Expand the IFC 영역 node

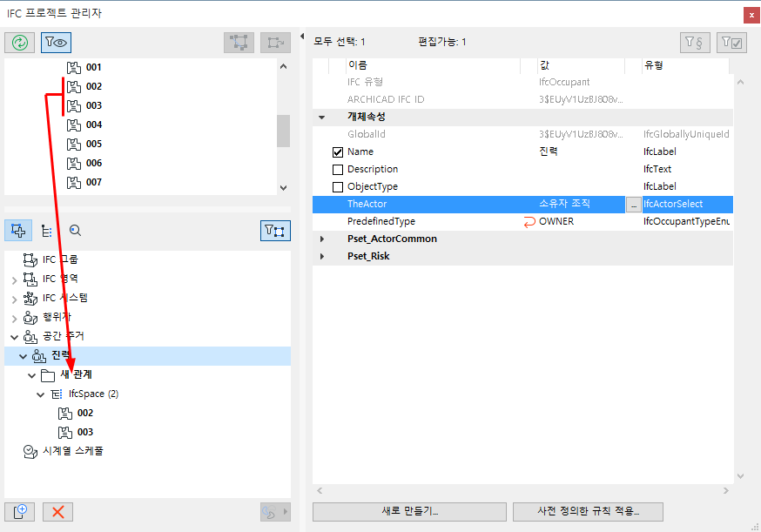14,279
